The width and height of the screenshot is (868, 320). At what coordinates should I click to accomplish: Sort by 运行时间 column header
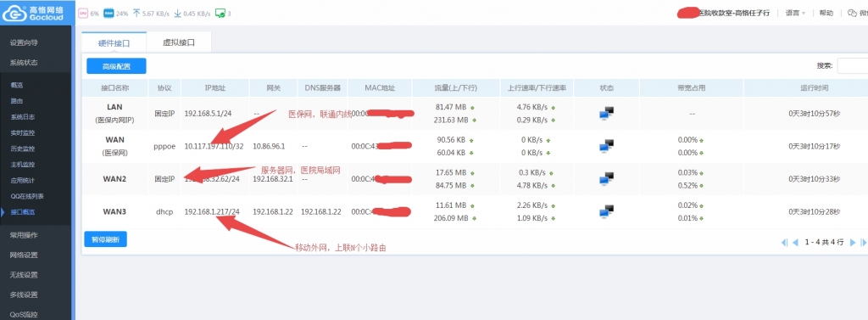point(814,88)
